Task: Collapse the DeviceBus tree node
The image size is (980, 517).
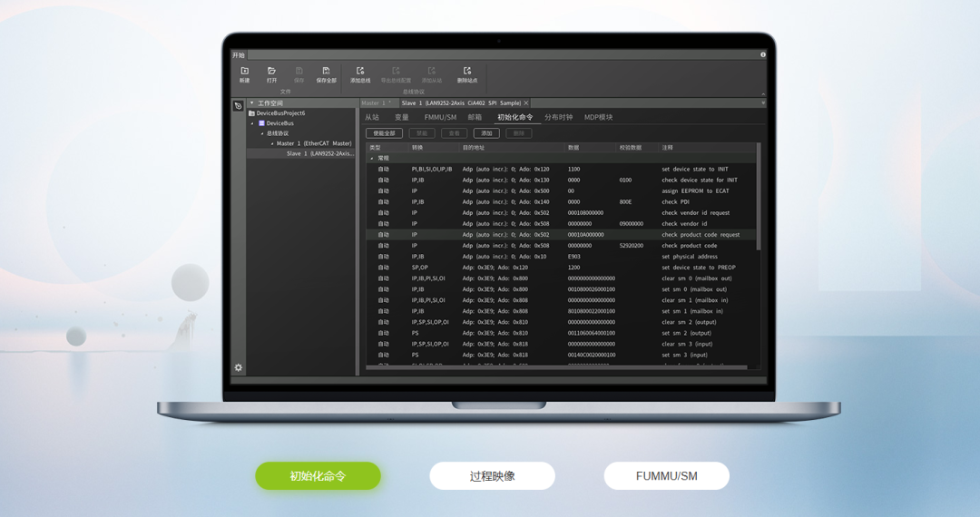Action: pyautogui.click(x=253, y=123)
